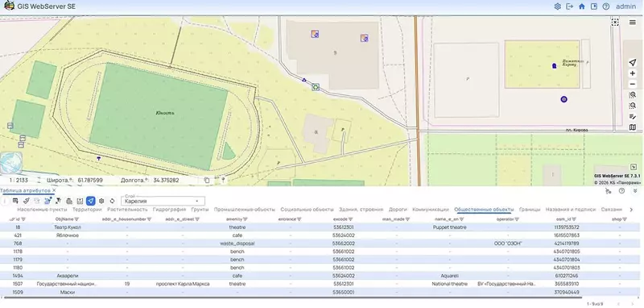Click the Акварели name cell

coord(68,276)
